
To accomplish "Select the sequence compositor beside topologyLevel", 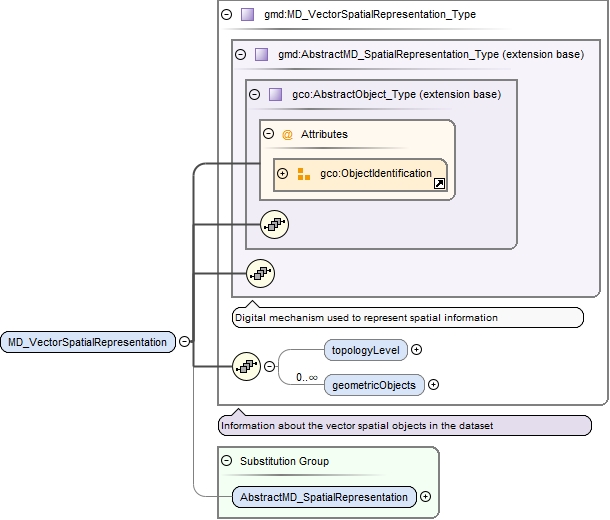I will [246, 367].
